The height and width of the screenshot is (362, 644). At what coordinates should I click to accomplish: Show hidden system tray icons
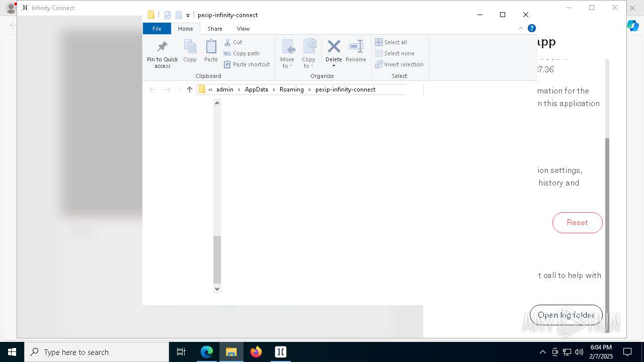point(542,352)
